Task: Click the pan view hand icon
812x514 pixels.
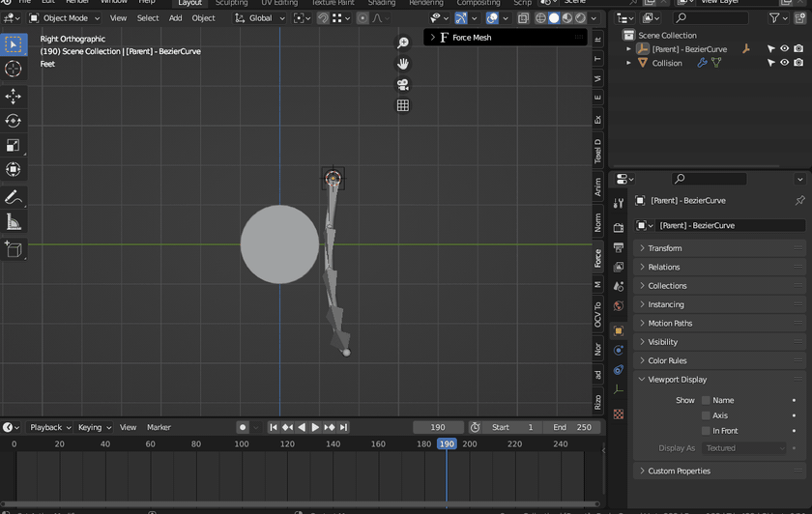Action: tap(403, 64)
